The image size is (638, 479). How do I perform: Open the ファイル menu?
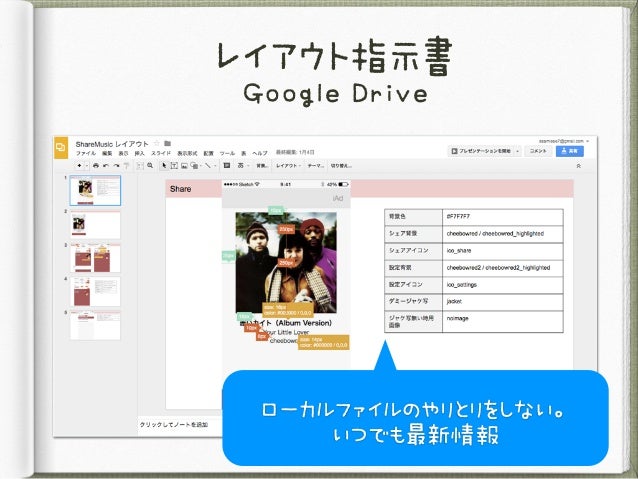[86, 153]
